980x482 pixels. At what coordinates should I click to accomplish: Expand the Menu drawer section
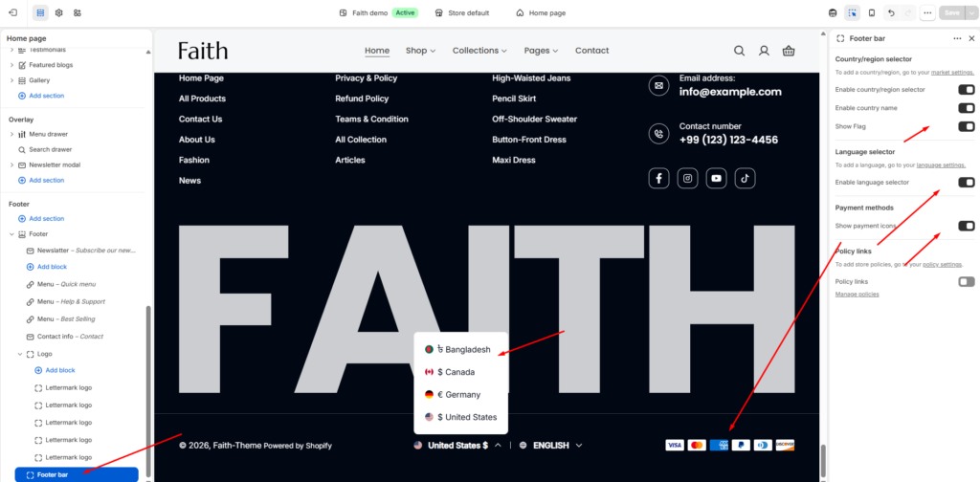11,134
